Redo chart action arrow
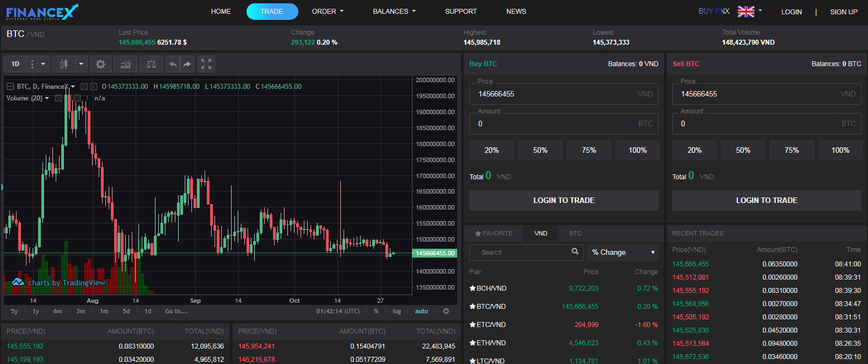The image size is (868, 364). tap(187, 64)
